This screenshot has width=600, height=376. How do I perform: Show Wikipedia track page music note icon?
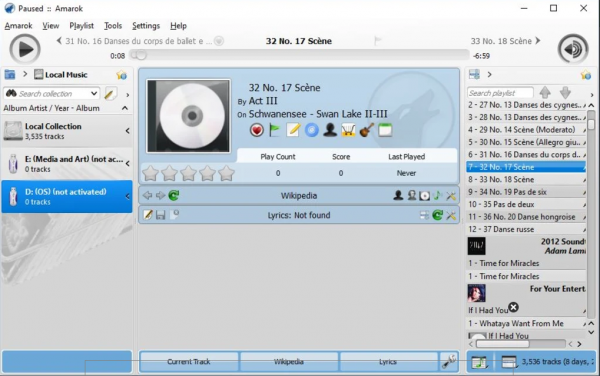click(437, 195)
